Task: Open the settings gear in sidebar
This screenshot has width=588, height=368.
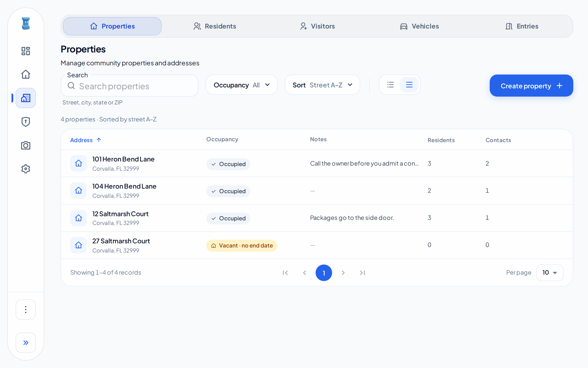Action: pyautogui.click(x=25, y=169)
